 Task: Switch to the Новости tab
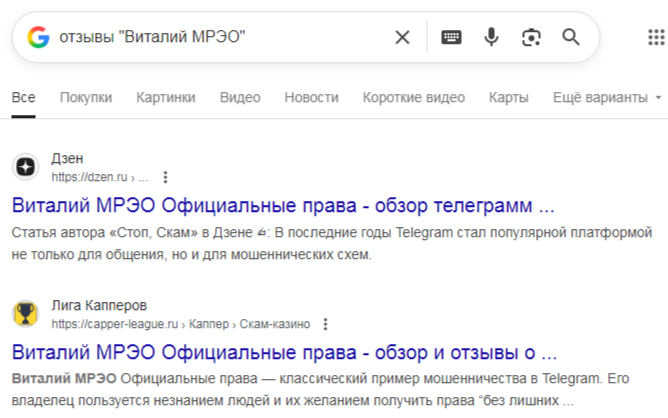tap(311, 97)
